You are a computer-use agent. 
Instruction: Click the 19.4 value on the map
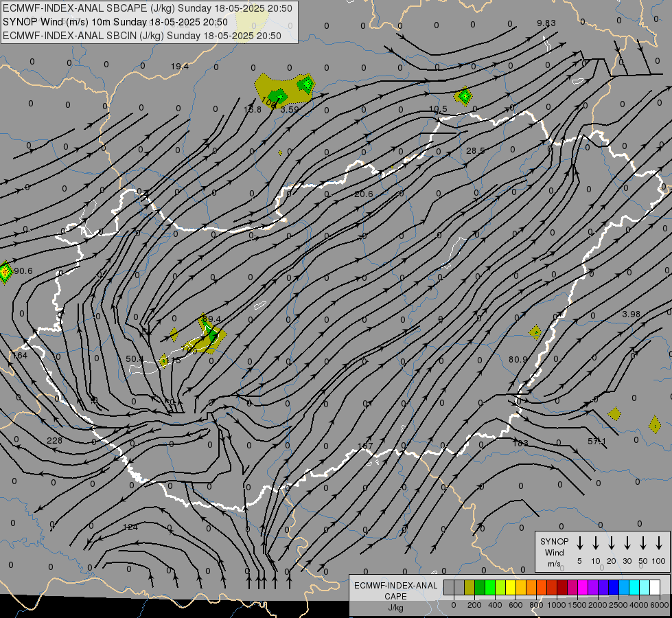coord(180,67)
